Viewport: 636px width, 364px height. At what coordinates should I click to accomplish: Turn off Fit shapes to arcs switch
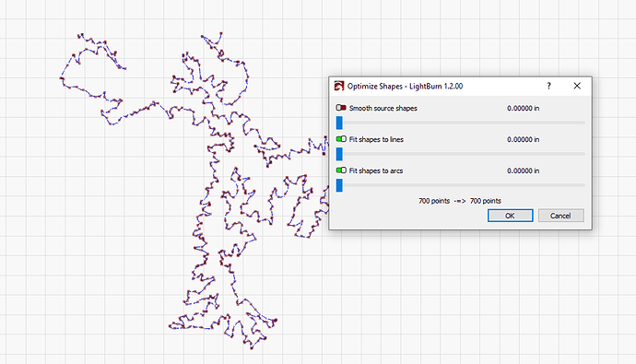point(341,170)
